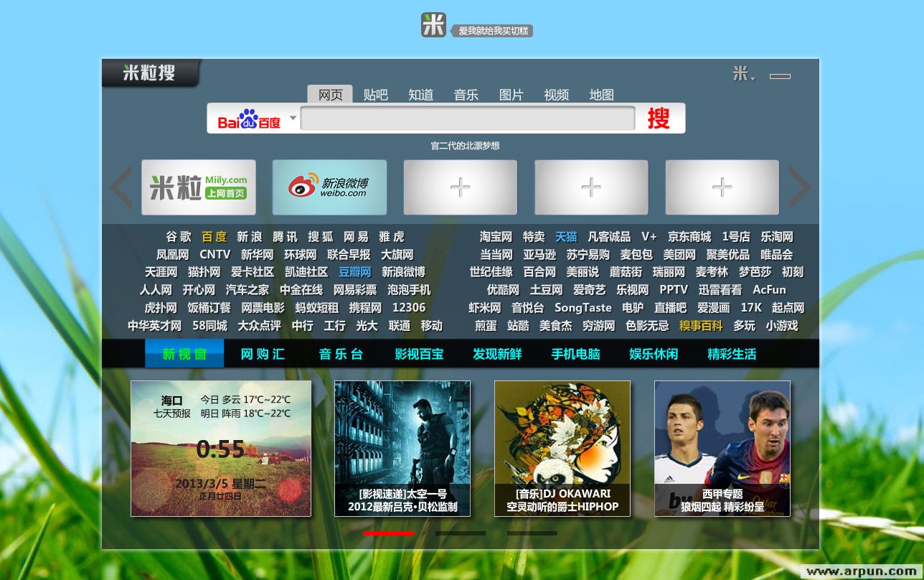The image size is (924, 580).
Task: Open the 豆瓣网 link
Action: pyautogui.click(x=355, y=272)
